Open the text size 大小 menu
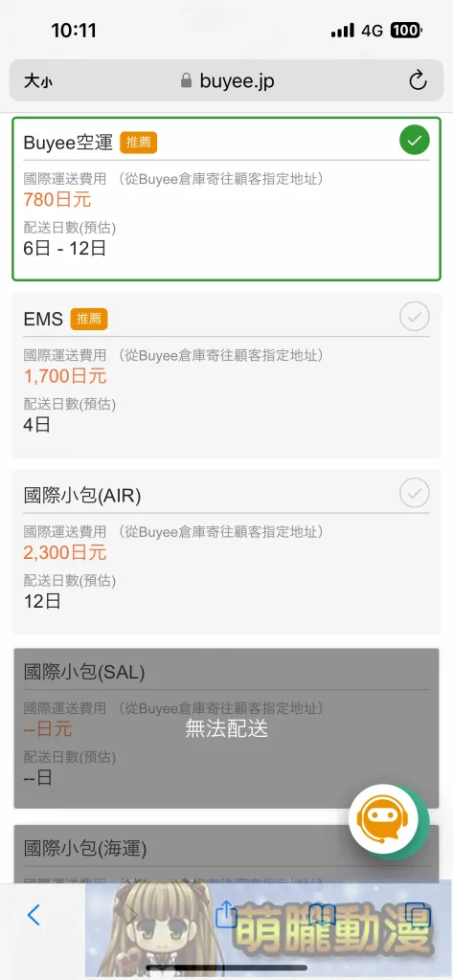This screenshot has height=980, width=453. [38, 80]
